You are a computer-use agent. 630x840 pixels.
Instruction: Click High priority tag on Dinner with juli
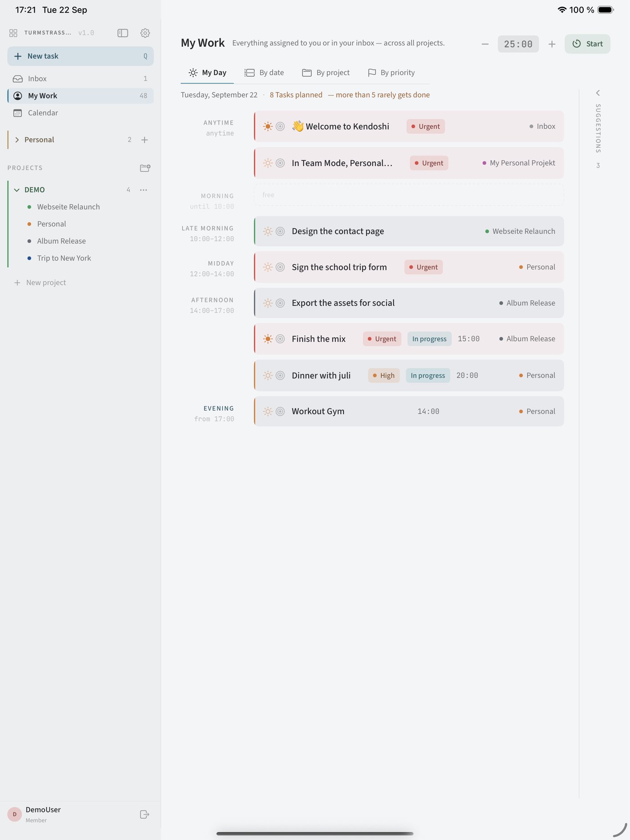[384, 375]
